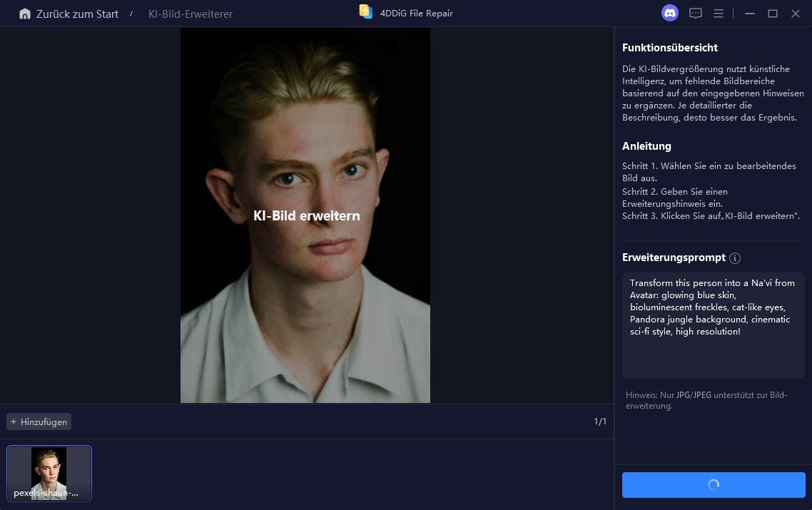Switch to the 4DDiG File Repair tab
Image resolution: width=812 pixels, height=510 pixels.
(x=405, y=13)
